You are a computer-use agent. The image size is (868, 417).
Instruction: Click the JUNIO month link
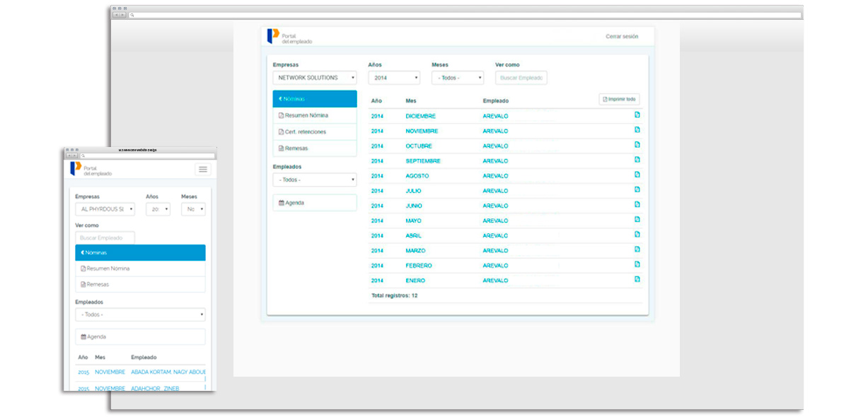[x=414, y=206]
